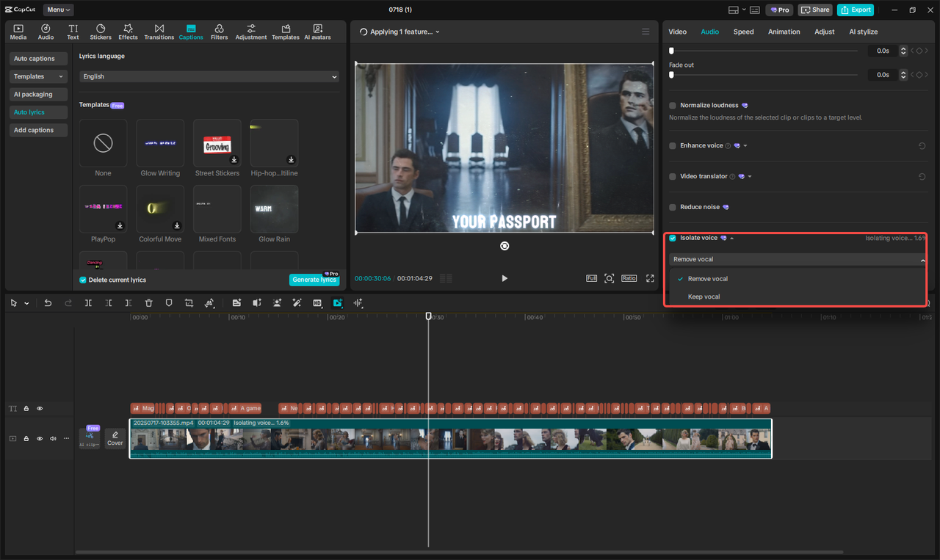Uncheck the Isolate voice checkbox
The width and height of the screenshot is (940, 560).
point(673,238)
